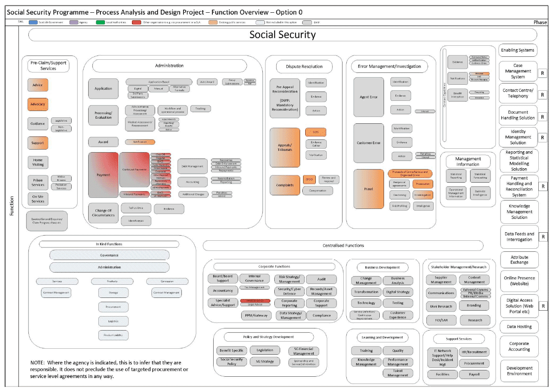This screenshot has width=554, height=392.
Task: Click the Digital Strategy box
Action: (x=398, y=292)
